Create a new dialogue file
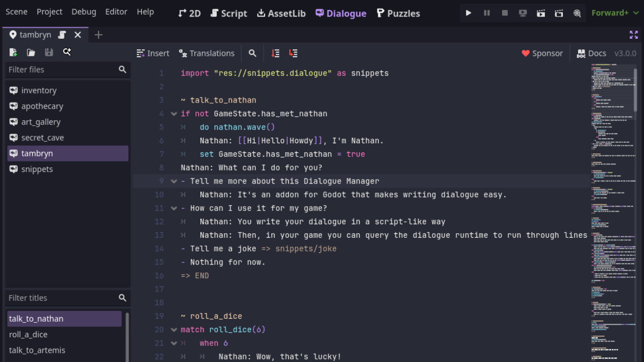This screenshot has width=644, height=362. coord(13,52)
